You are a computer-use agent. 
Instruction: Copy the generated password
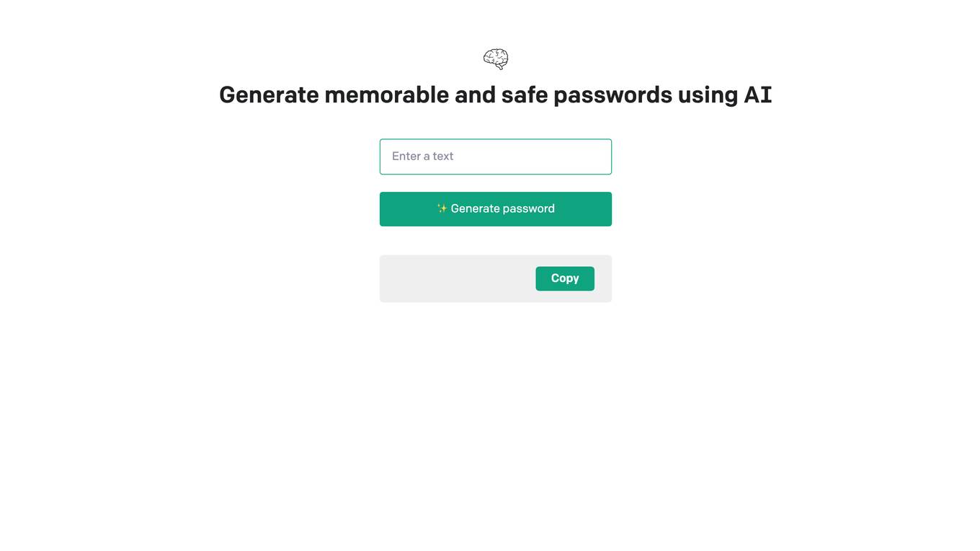tap(565, 278)
